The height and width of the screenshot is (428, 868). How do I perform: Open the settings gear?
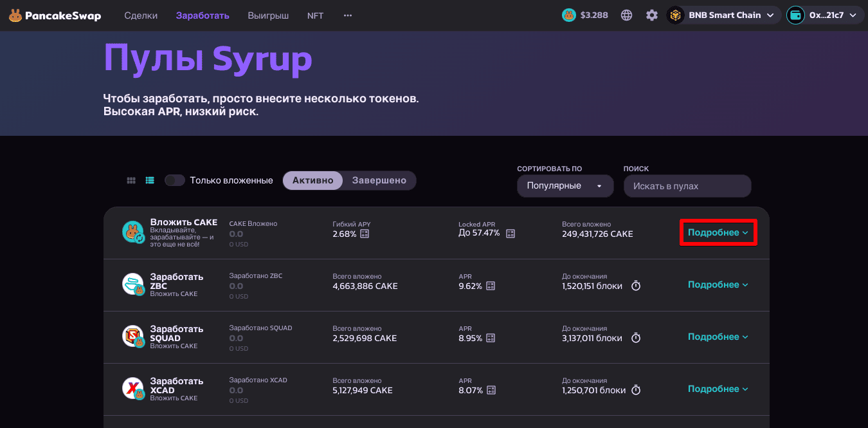point(652,15)
